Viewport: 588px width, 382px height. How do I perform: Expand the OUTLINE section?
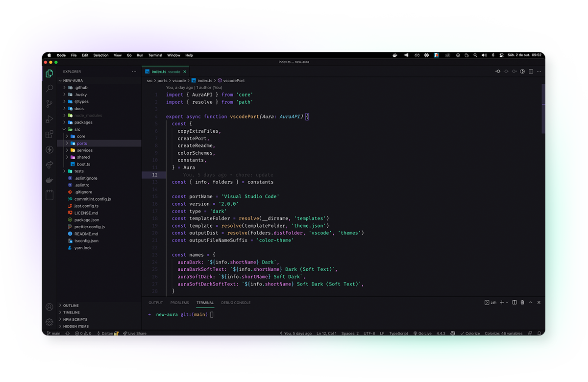71,306
